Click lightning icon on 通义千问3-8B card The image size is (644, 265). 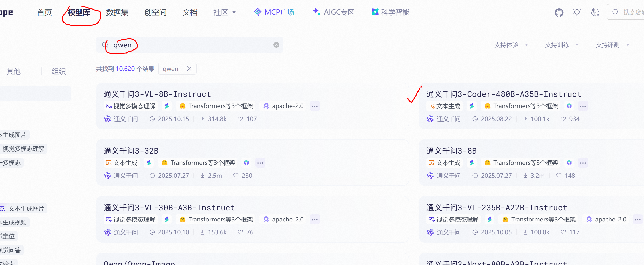click(472, 163)
